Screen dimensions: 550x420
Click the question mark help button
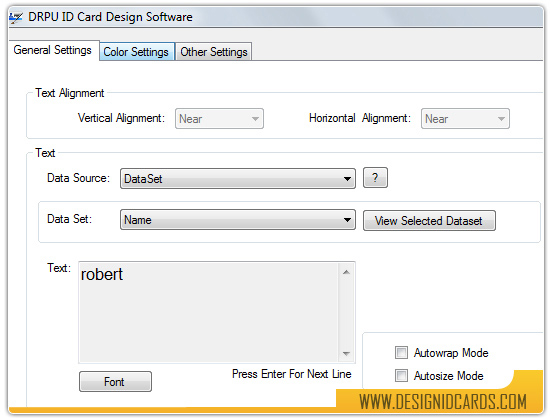coord(375,178)
